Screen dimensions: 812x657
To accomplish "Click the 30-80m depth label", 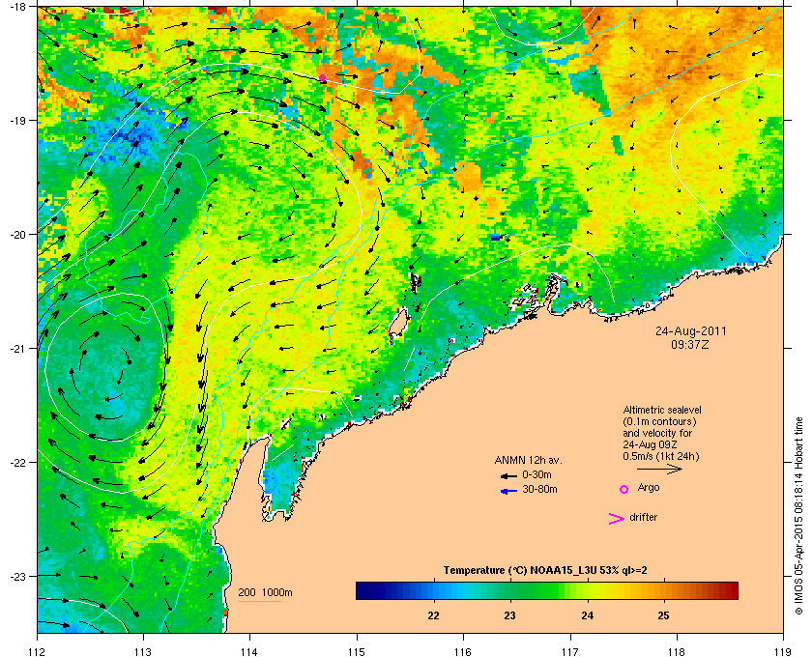I will 539,489.
